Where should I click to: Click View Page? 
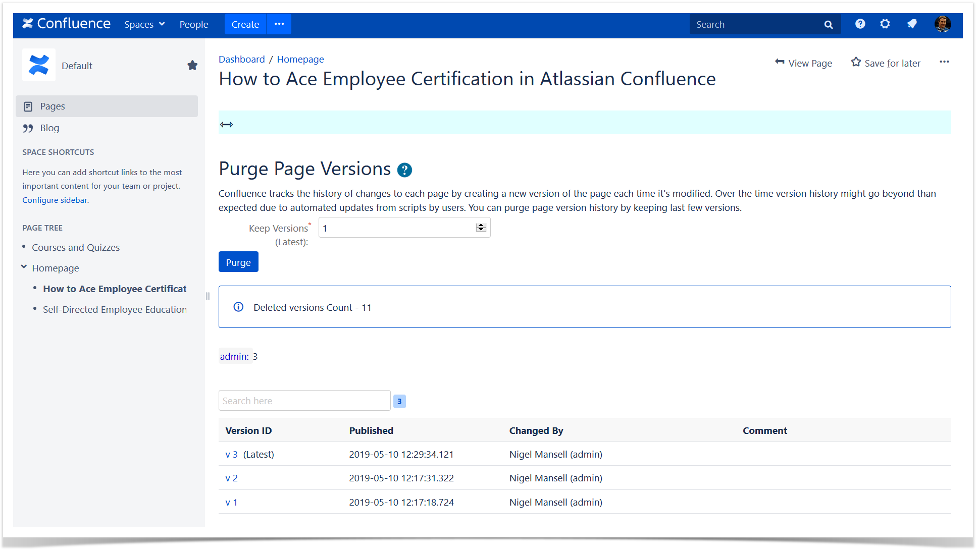(x=803, y=63)
